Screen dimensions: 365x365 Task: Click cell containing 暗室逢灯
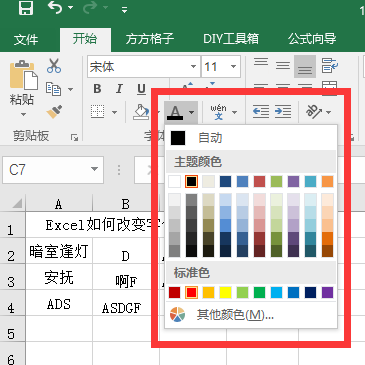coord(59,251)
